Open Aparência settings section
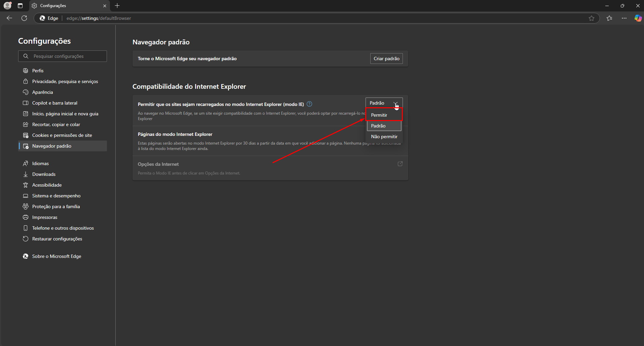The image size is (644, 346). 42,92
